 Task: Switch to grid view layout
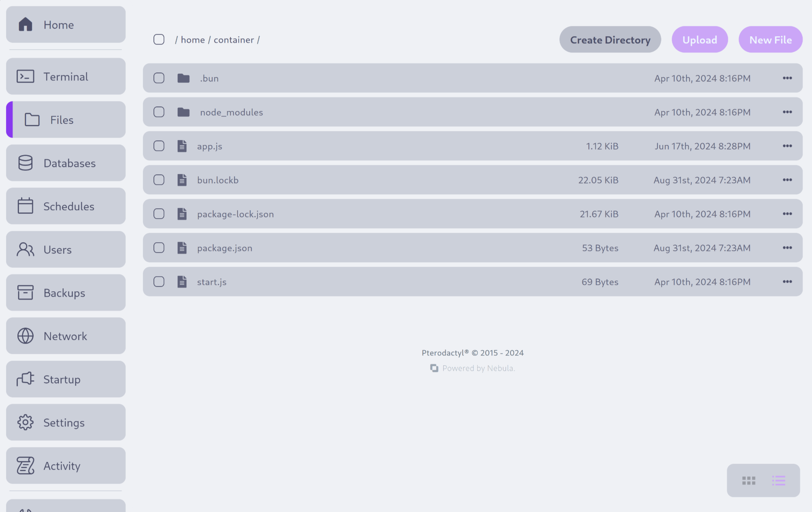[748, 480]
